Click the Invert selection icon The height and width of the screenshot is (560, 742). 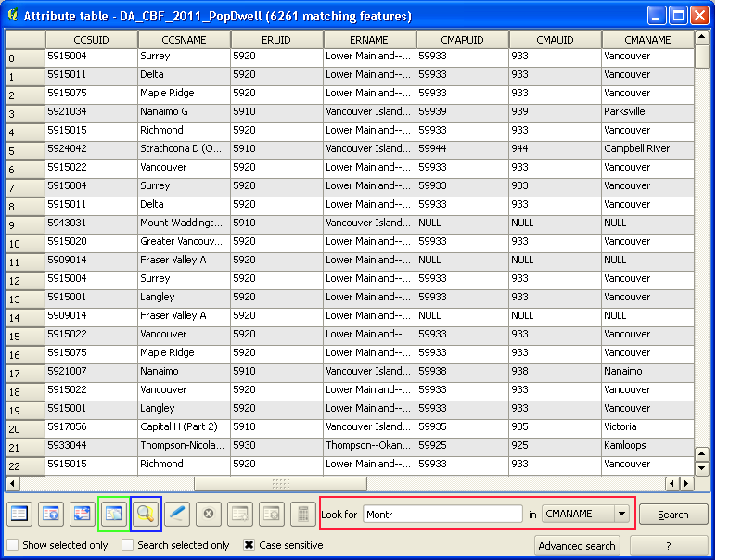point(83,514)
